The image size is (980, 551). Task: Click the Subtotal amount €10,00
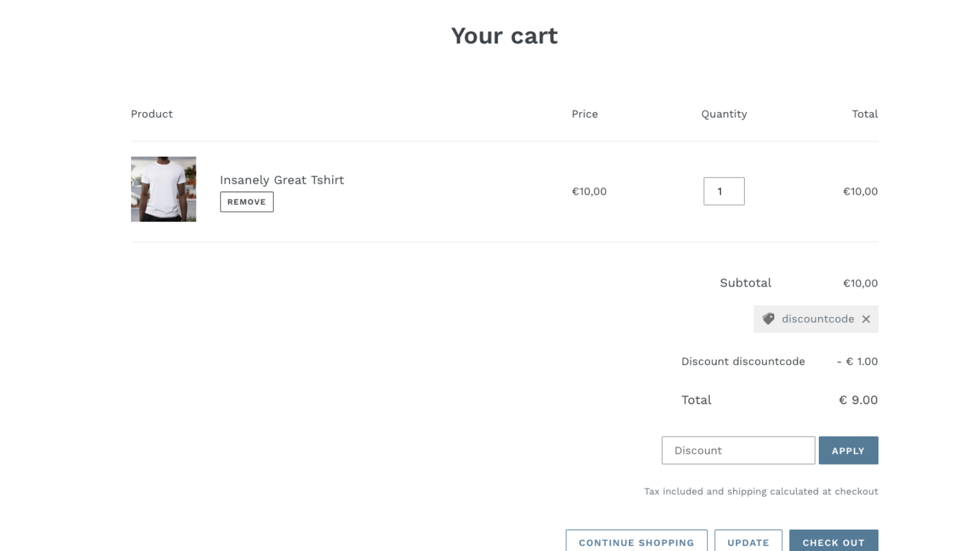click(x=859, y=283)
